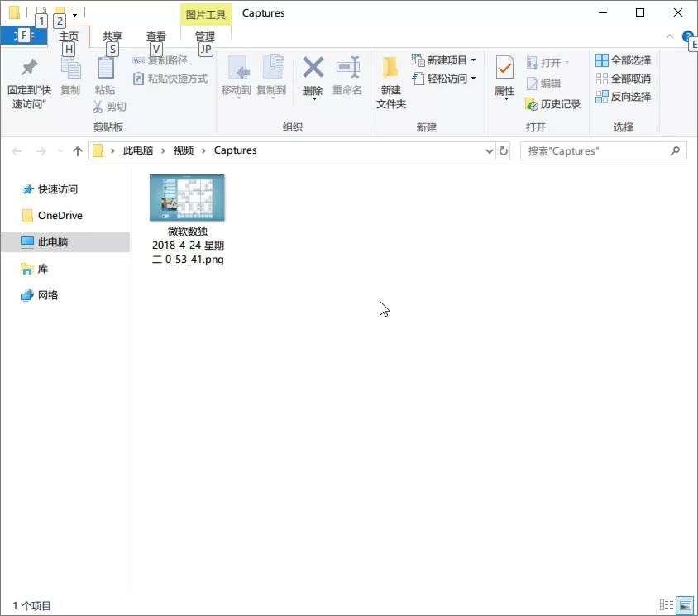
Task: Click the Help question mark icon
Action: (x=687, y=36)
